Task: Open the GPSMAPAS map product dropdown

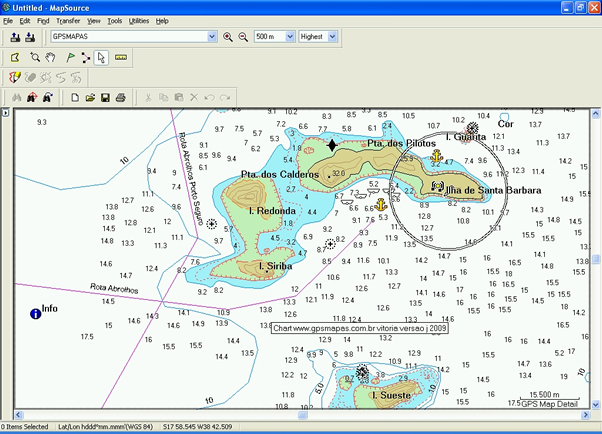Action: [211, 37]
